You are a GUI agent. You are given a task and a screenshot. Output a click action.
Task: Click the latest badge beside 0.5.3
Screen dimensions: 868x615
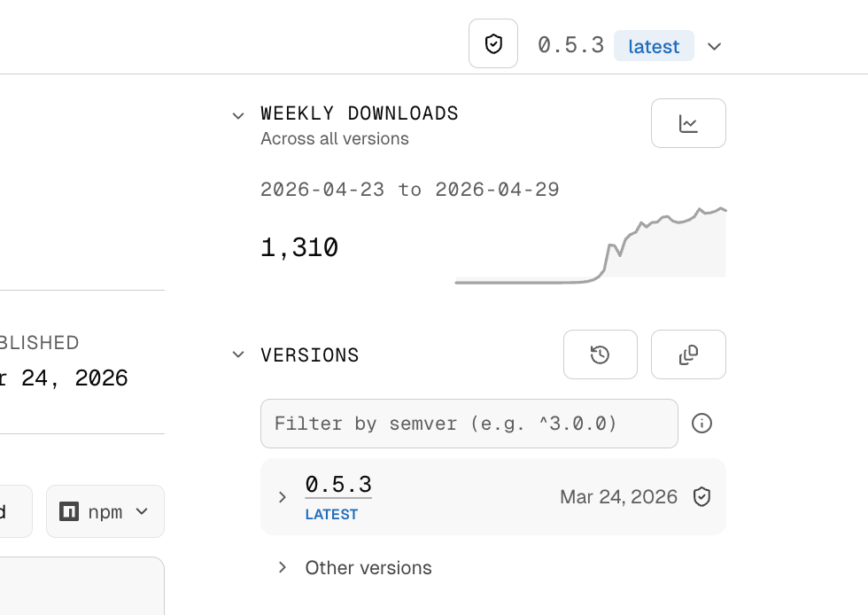click(x=654, y=45)
